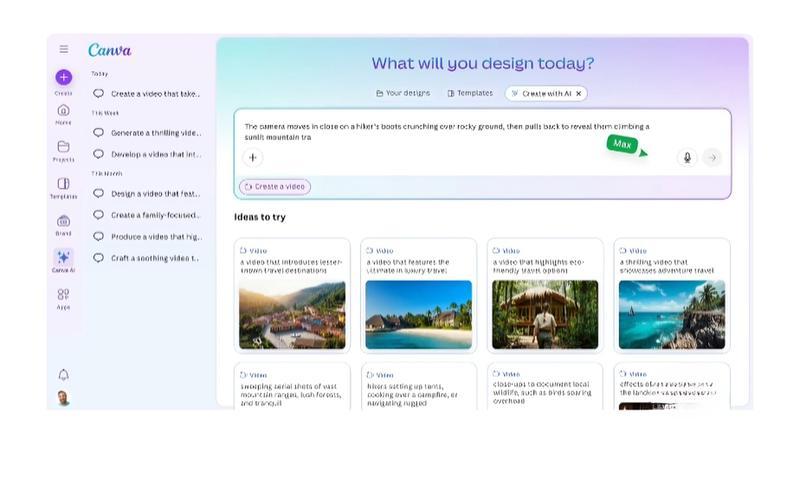Open chat 'Produce a video that hig..'

click(x=147, y=237)
